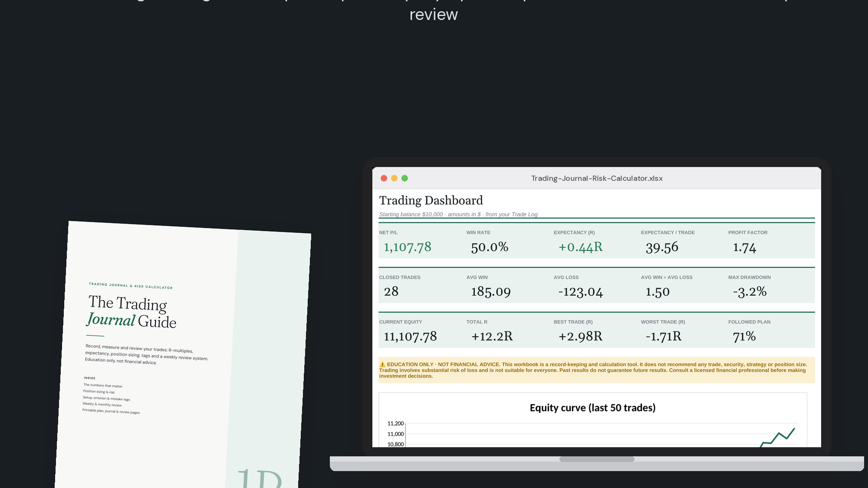Click the yellow minimize window dot
This screenshot has width=868, height=488.
(x=394, y=178)
